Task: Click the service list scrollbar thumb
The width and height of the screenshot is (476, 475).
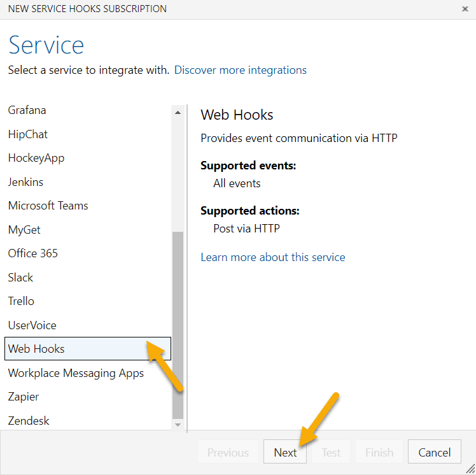Action: [178, 325]
